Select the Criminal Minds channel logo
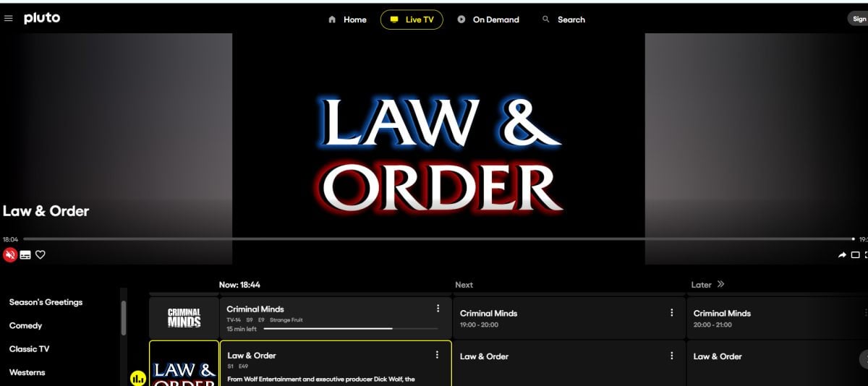Image resolution: width=868 pixels, height=386 pixels. tap(184, 318)
